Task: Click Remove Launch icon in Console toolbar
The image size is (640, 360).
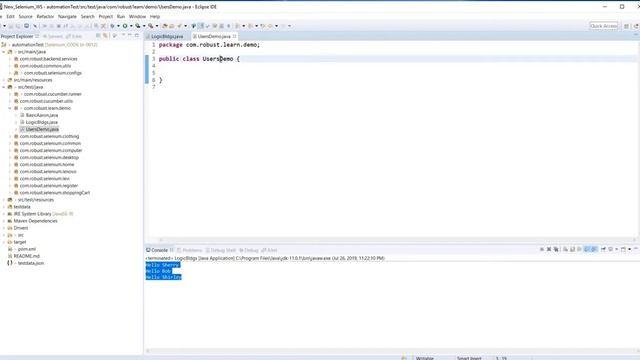Action: pos(549,249)
